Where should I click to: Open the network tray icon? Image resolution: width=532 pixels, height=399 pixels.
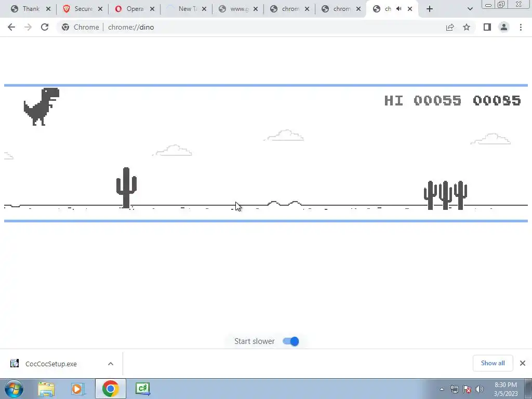[x=454, y=389]
